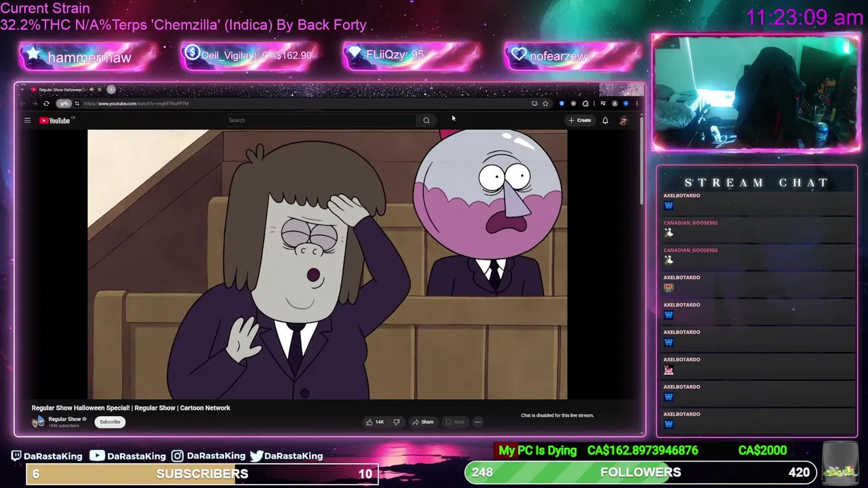This screenshot has width=868, height=488.
Task: Close the Regular Show Halloween tab
Action: (x=99, y=89)
